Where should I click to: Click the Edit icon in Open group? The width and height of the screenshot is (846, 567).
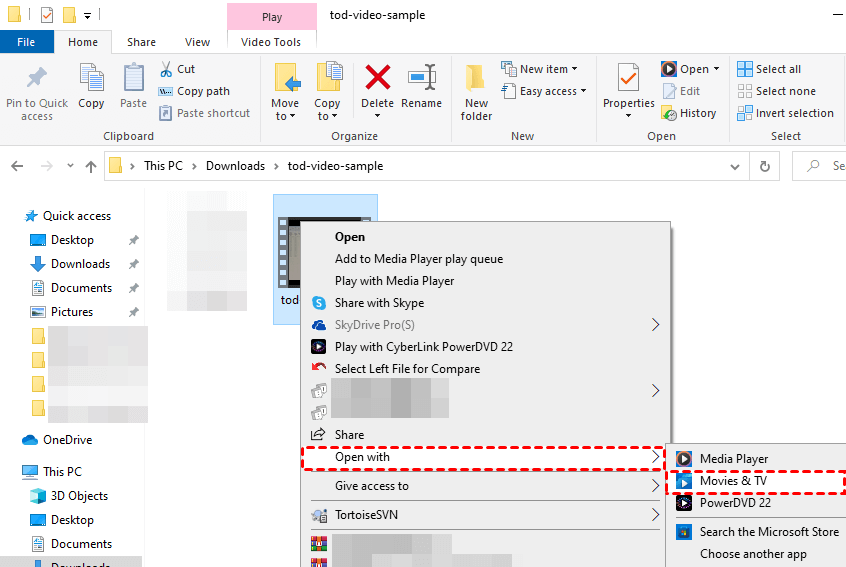[x=669, y=91]
